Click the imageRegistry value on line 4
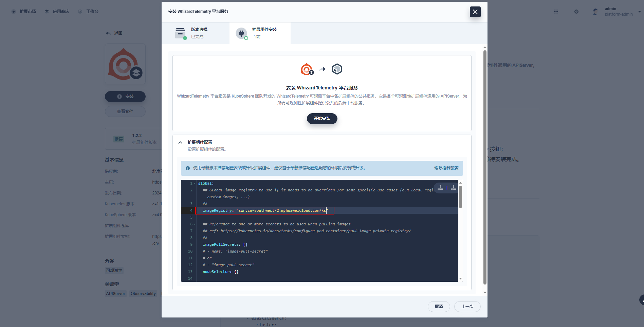This screenshot has width=644, height=327. [x=282, y=210]
